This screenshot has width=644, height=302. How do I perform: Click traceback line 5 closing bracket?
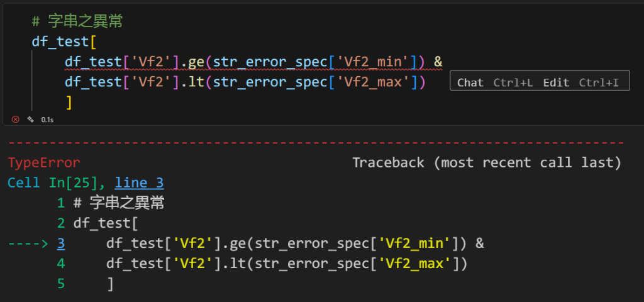coord(109,284)
